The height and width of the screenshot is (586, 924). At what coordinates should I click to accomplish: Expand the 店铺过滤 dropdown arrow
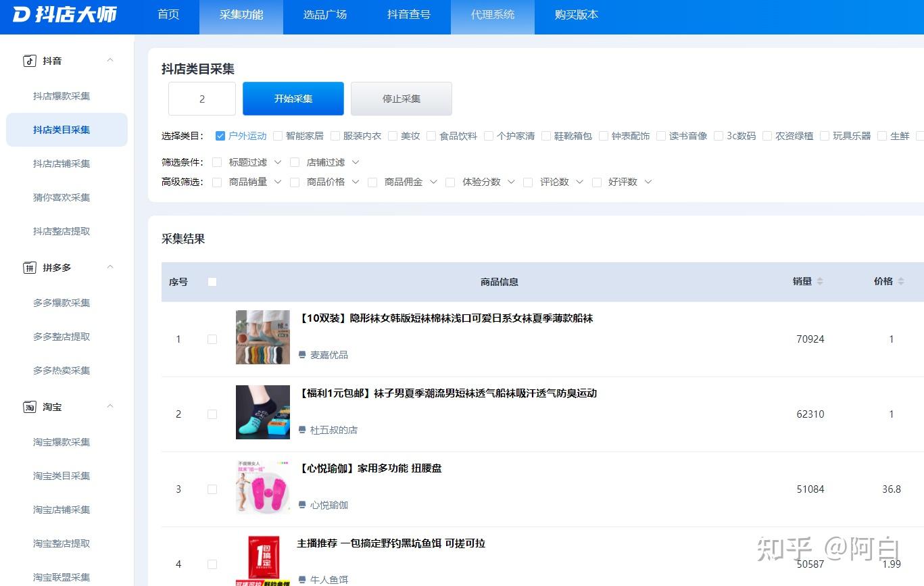(x=356, y=162)
